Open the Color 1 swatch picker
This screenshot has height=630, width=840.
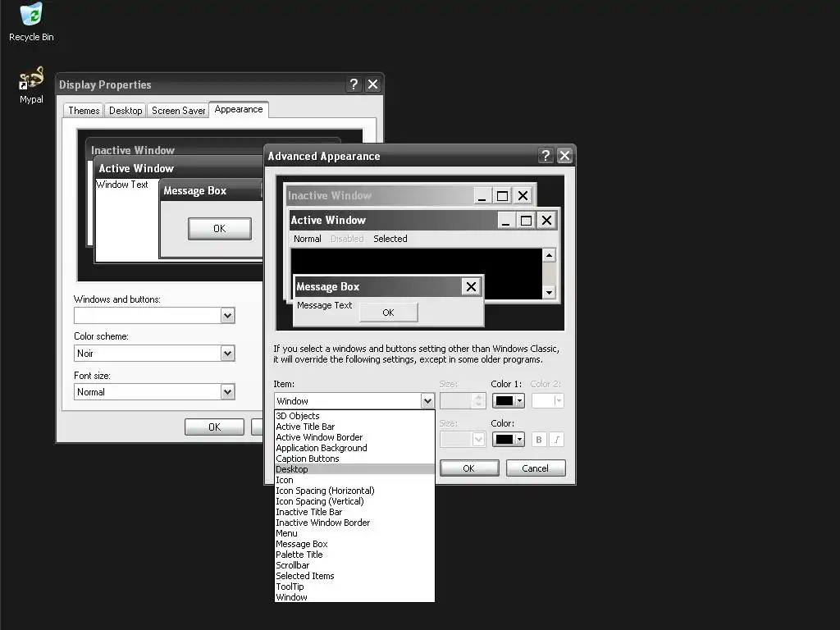[508, 400]
